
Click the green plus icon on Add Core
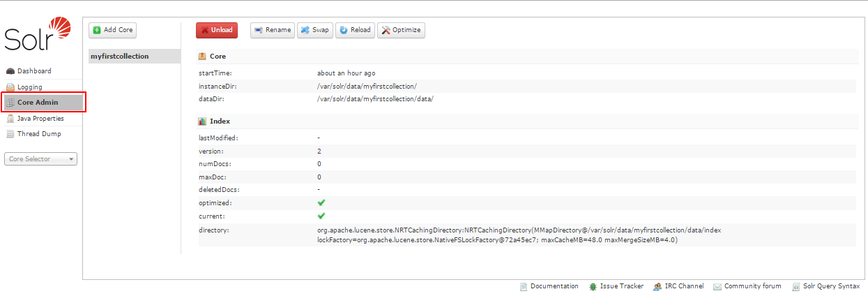point(97,30)
